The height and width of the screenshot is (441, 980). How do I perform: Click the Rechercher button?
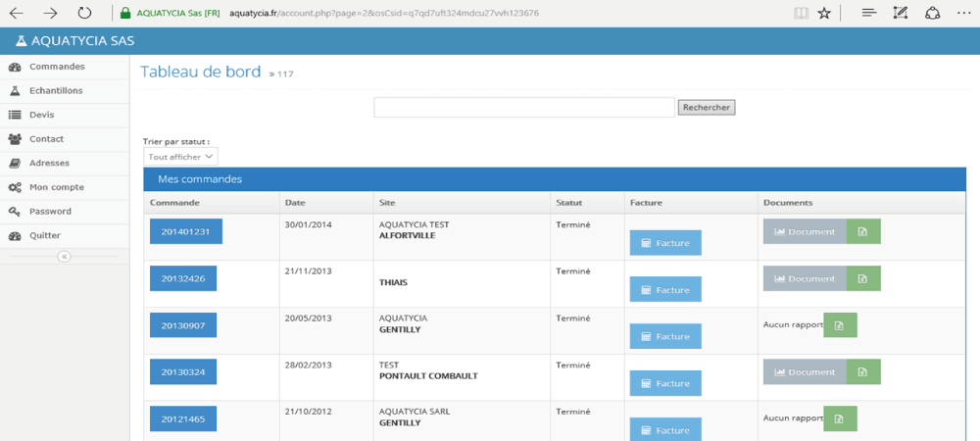point(707,108)
